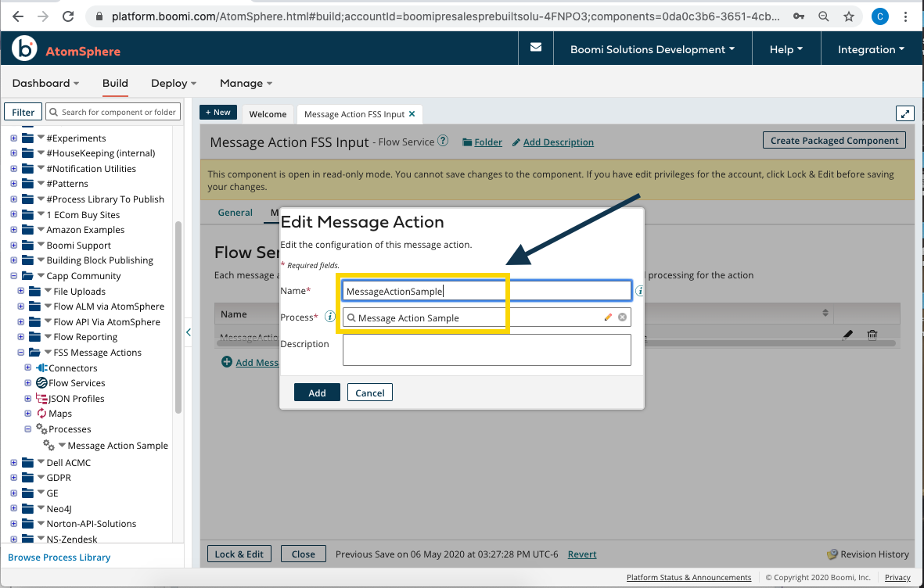This screenshot has height=588, width=924.
Task: Click info icon beside the Name field
Action: (x=640, y=290)
